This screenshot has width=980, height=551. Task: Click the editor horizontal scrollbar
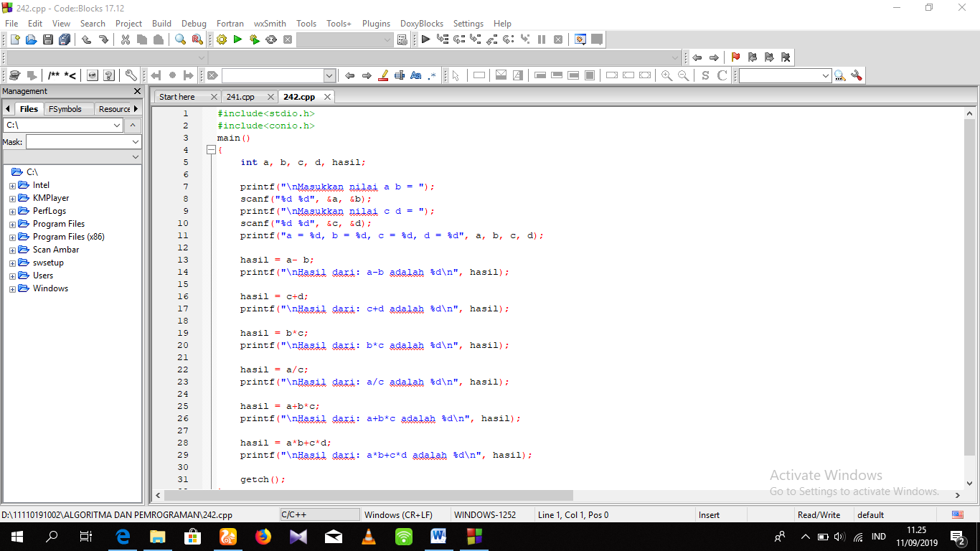tap(368, 495)
